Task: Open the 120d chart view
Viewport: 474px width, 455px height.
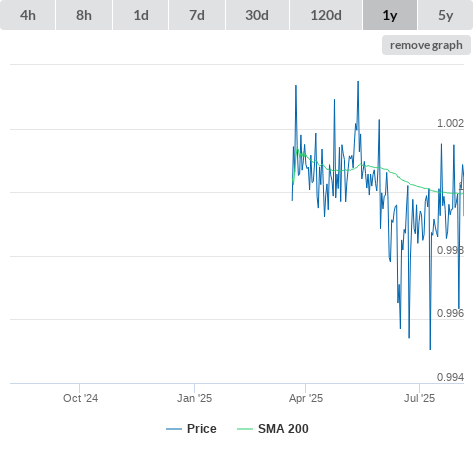Action: [326, 15]
